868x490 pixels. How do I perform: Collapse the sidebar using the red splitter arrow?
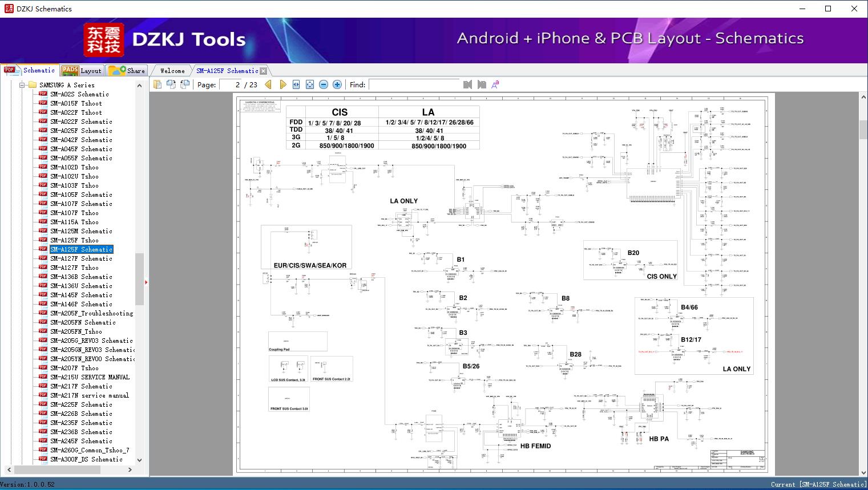tap(146, 282)
